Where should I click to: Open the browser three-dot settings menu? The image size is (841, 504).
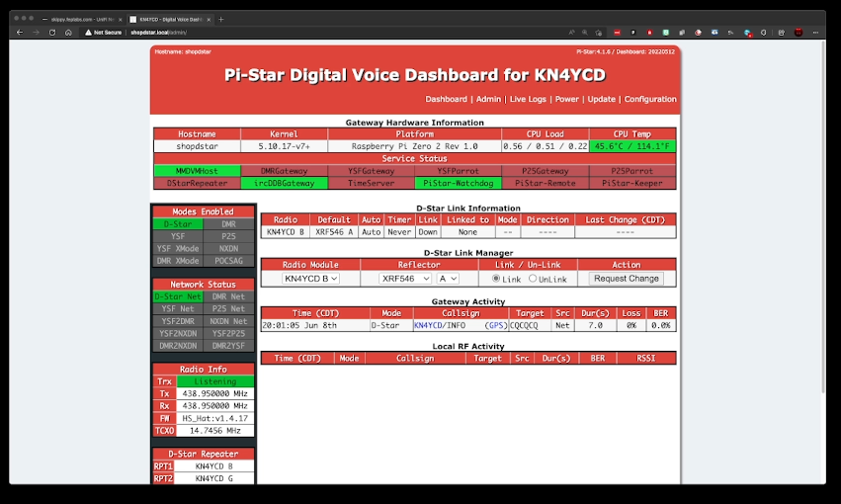pos(816,32)
